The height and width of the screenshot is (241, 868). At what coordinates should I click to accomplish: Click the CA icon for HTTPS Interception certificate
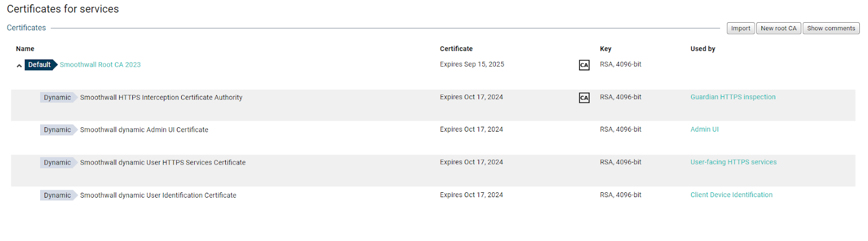584,98
